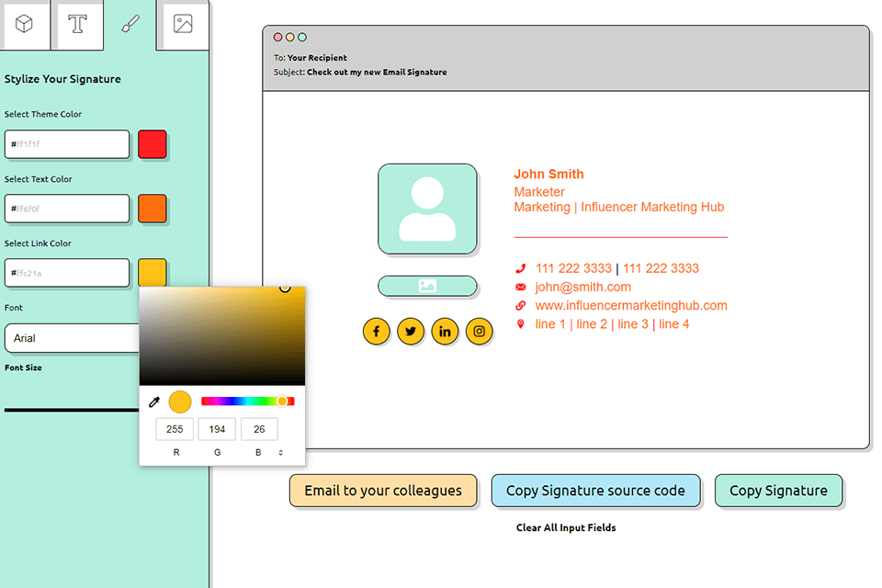Click the location pin address icon
The width and height of the screenshot is (882, 588).
pos(521,324)
